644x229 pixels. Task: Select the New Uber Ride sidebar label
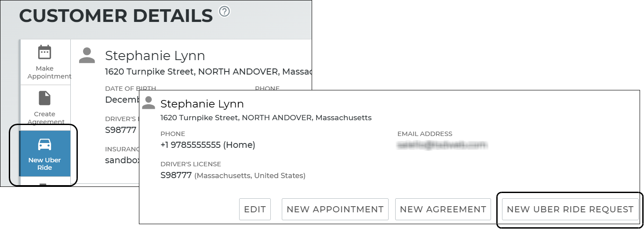(x=44, y=164)
